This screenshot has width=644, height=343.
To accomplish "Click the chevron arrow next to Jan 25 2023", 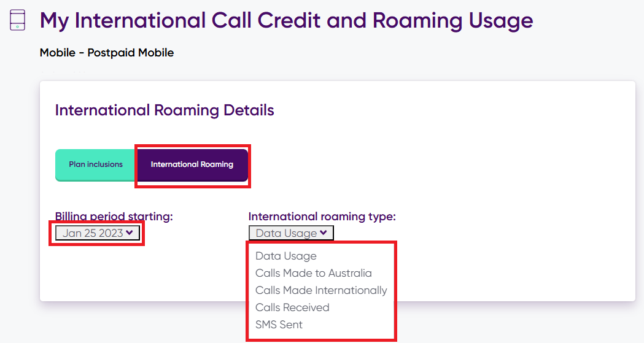I will [x=129, y=233].
